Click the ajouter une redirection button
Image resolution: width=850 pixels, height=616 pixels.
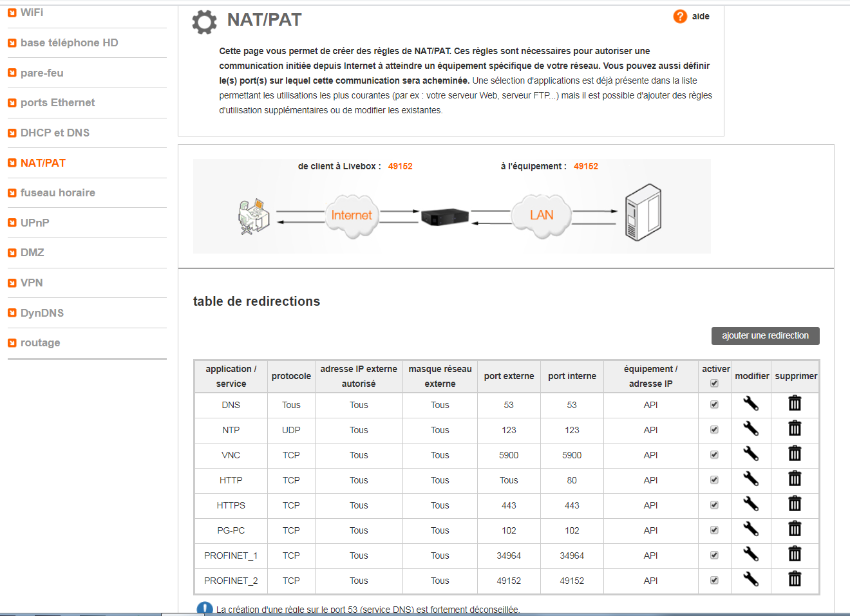pyautogui.click(x=765, y=336)
